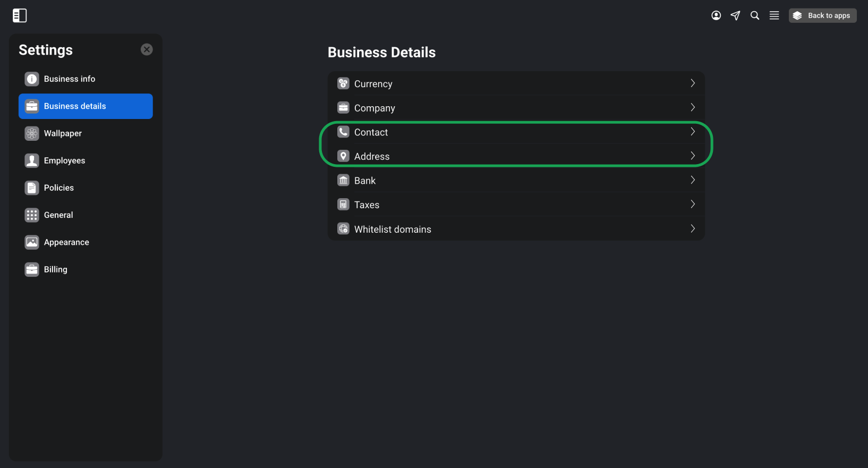868x468 pixels.
Task: Open the hamburger lines menu icon
Action: pyautogui.click(x=775, y=15)
